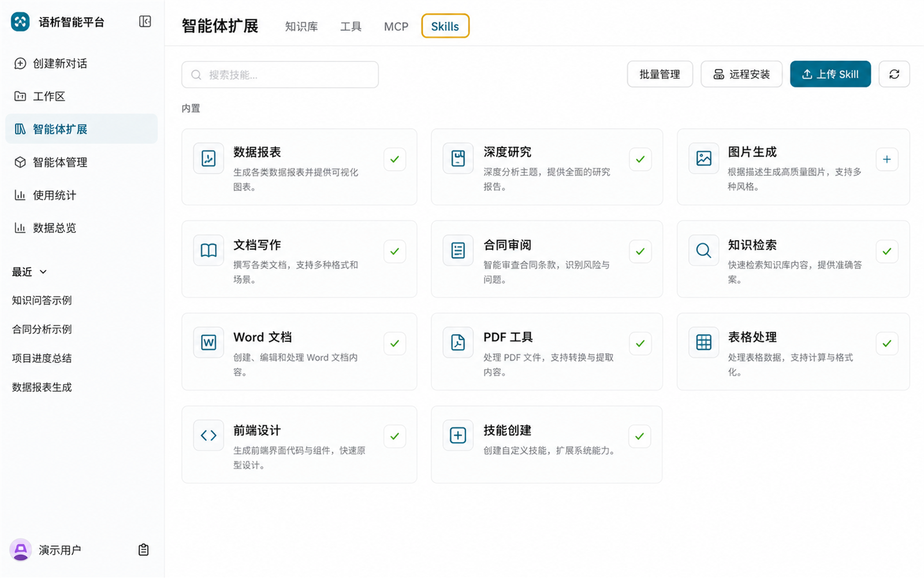Switch to the 工具 tab
Image resolution: width=924 pixels, height=578 pixels.
(x=351, y=27)
